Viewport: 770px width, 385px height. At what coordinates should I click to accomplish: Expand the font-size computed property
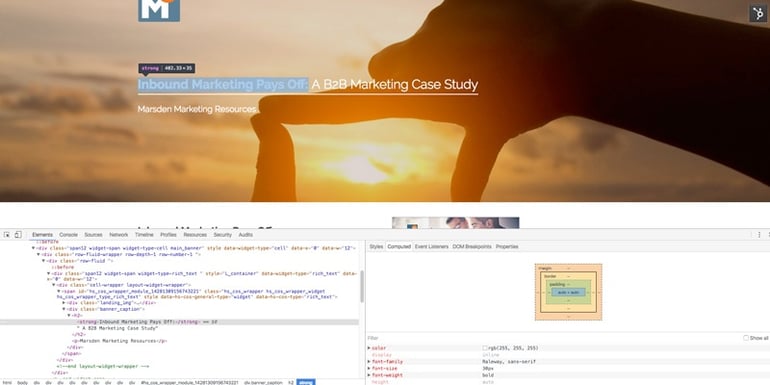pyautogui.click(x=369, y=368)
